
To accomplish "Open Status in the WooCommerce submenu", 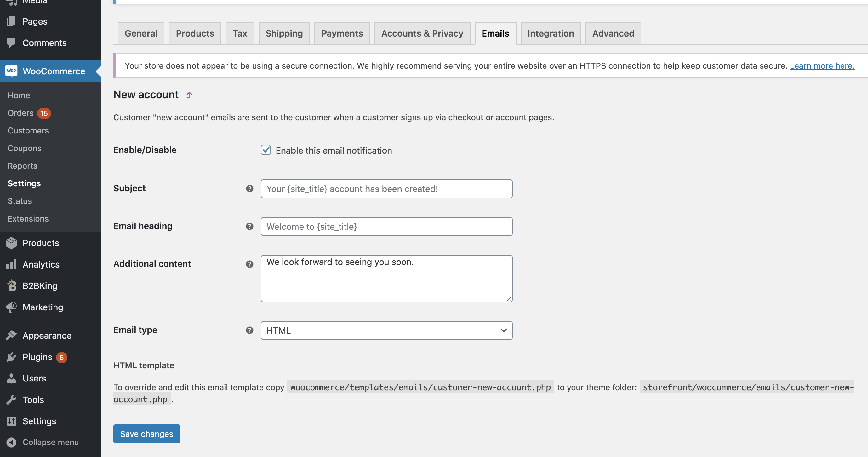I will point(20,201).
